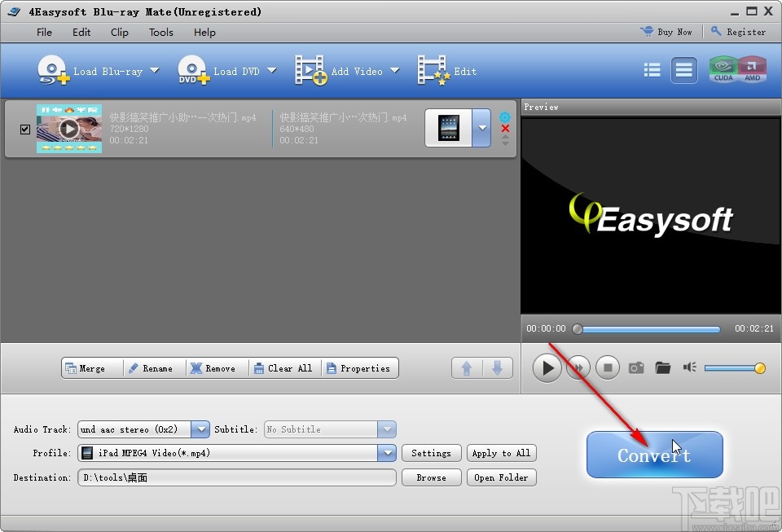Open the Edit video effects tool

click(x=447, y=71)
